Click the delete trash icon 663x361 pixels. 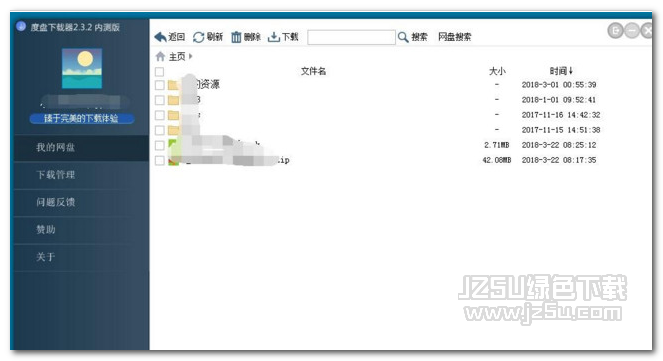[x=236, y=37]
